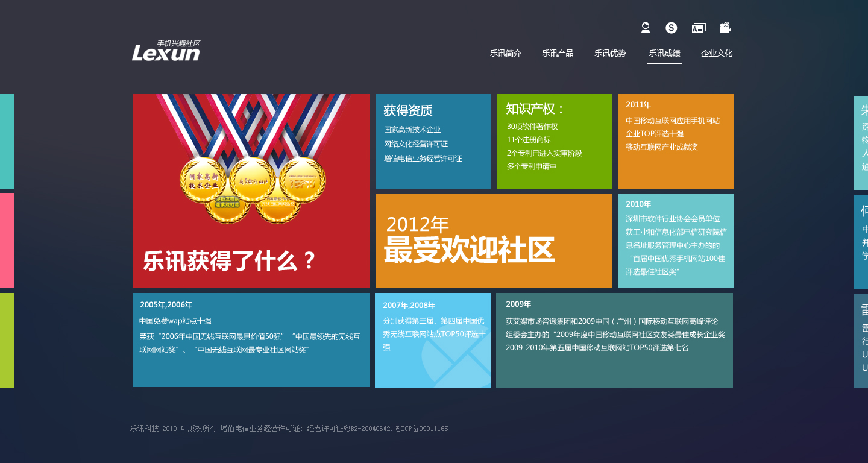The width and height of the screenshot is (868, 463).
Task: Open the 2009年 dark teal tile
Action: pos(614,340)
